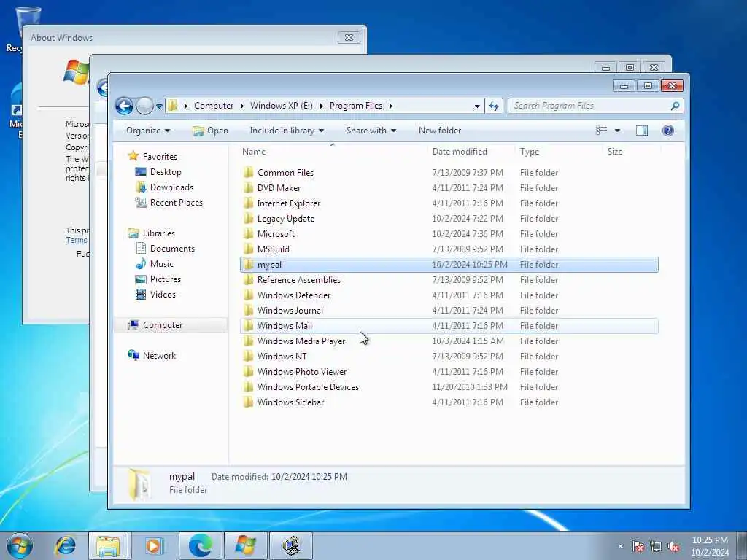The image size is (747, 560).
Task: Expand the arrow after Program Files breadcrumb
Action: [391, 106]
